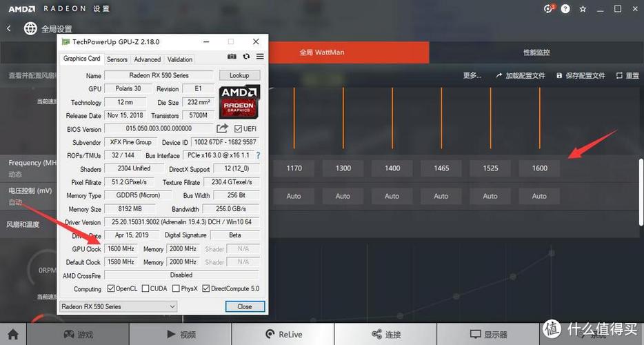The height and width of the screenshot is (345, 644).
Task: Click the Radeon Settings vertical scrollbar
Action: tap(641, 192)
